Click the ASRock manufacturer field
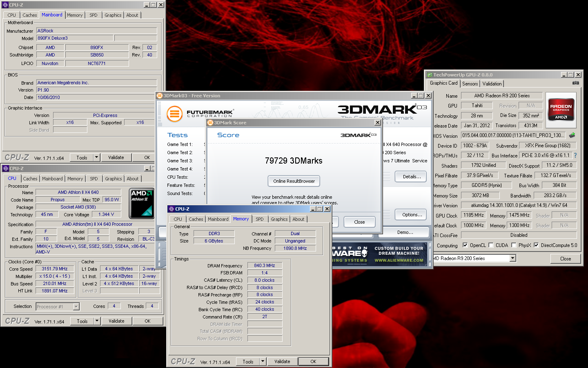 pyautogui.click(x=97, y=31)
